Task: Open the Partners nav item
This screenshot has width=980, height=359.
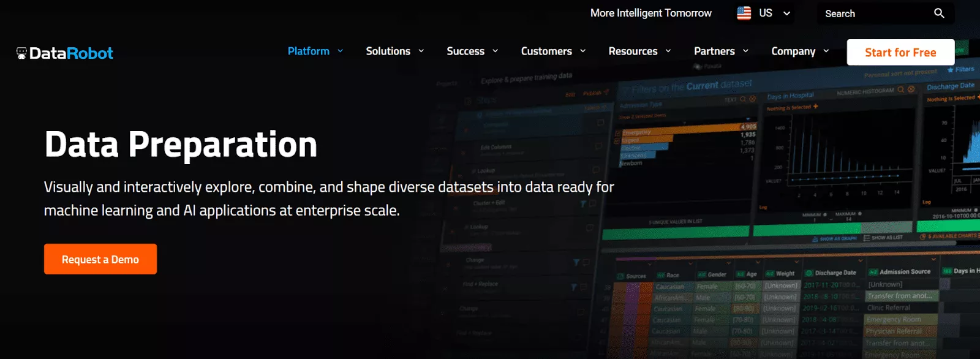Action: tap(714, 51)
